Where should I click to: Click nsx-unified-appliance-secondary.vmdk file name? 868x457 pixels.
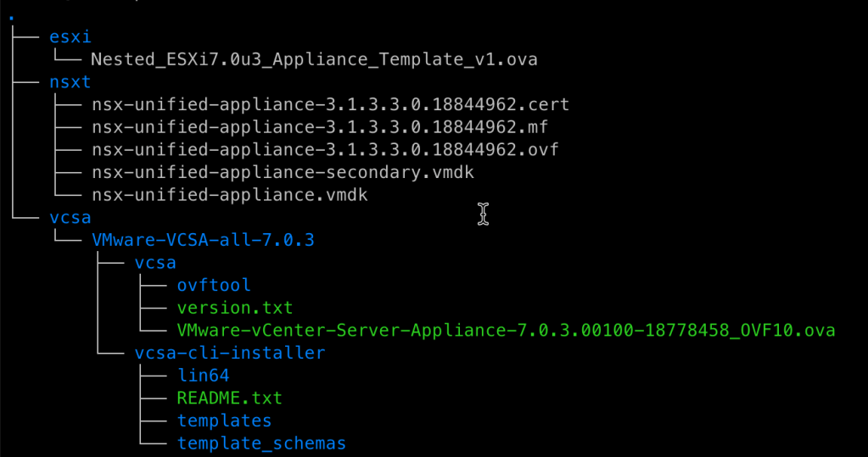coord(283,172)
